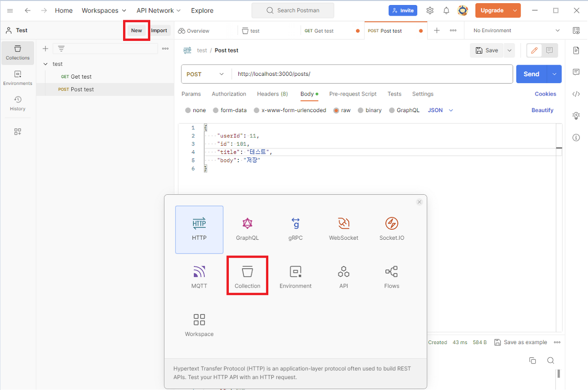Viewport: 588px width, 390px height.
Task: Switch to edit mode pencil toggle
Action: coord(534,51)
